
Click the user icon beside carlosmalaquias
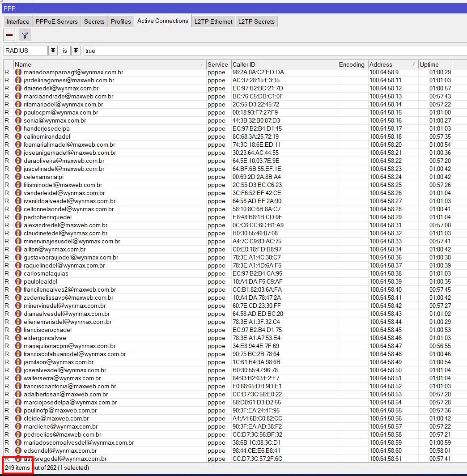(18, 273)
